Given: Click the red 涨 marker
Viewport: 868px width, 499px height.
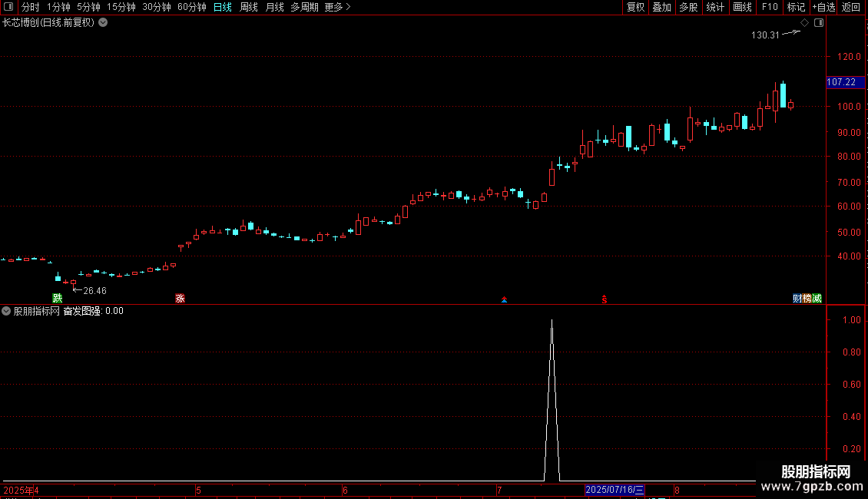Looking at the screenshot, I should [180, 298].
